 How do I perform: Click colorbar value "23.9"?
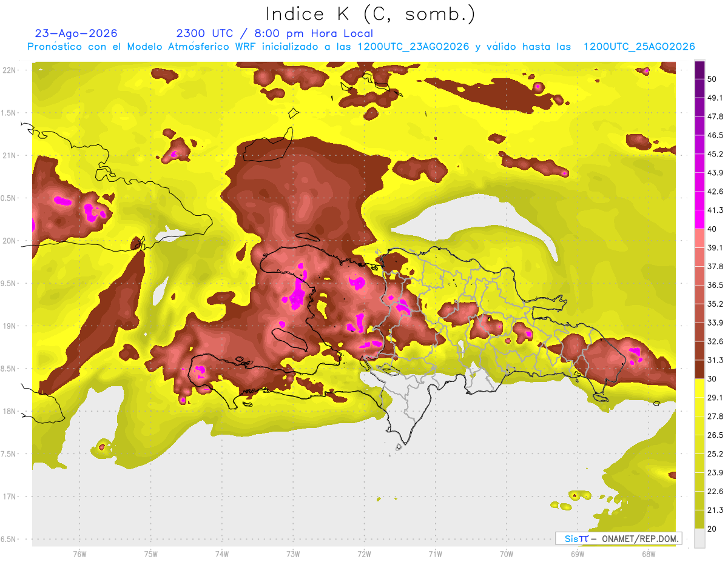click(x=715, y=473)
